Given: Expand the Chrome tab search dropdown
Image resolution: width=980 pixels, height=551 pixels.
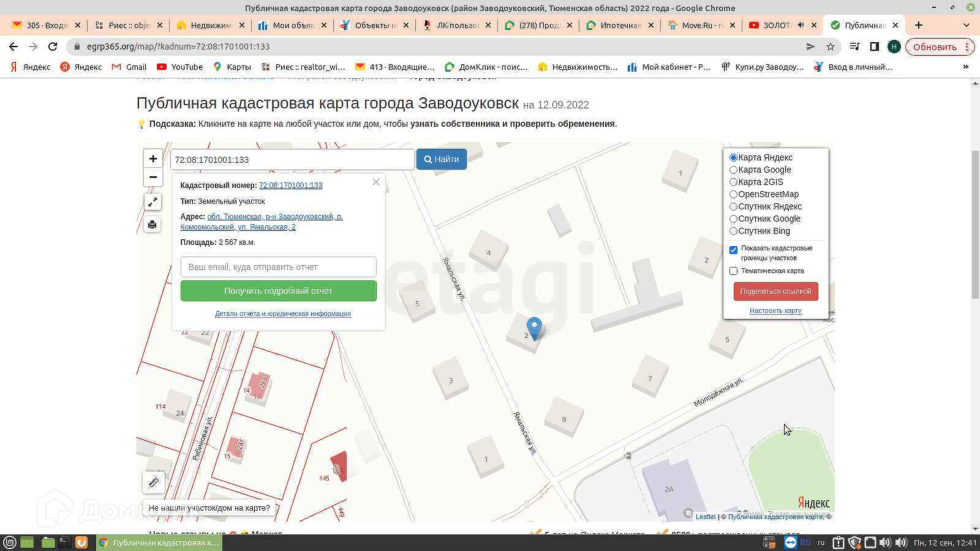Looking at the screenshot, I should 967,25.
